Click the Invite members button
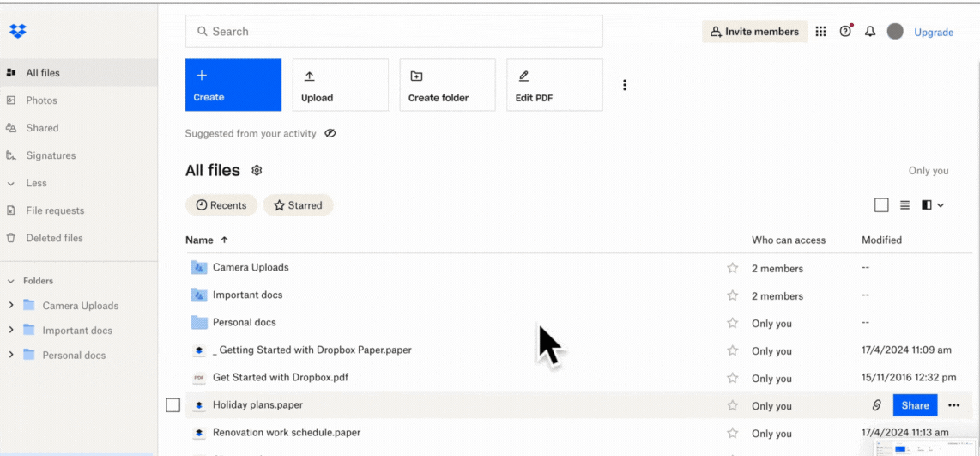The height and width of the screenshot is (456, 980). [x=754, y=32]
